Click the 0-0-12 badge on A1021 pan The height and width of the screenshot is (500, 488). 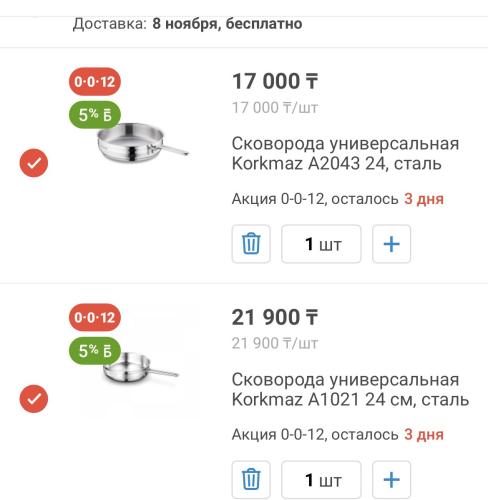(95, 317)
